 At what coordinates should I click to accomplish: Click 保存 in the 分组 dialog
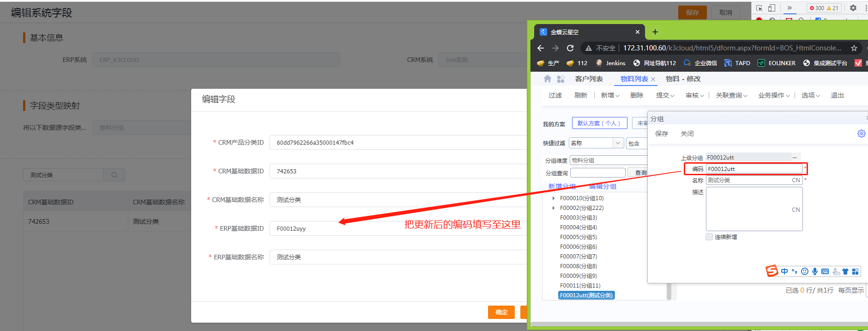(661, 134)
